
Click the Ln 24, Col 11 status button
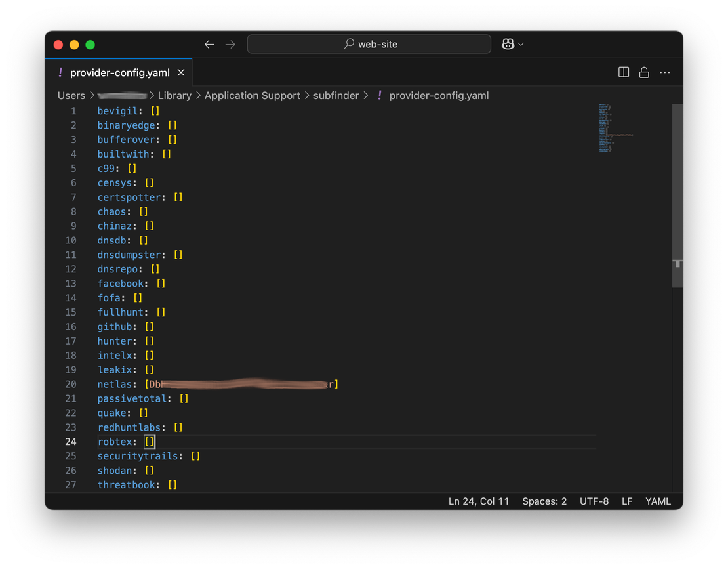[x=479, y=501]
